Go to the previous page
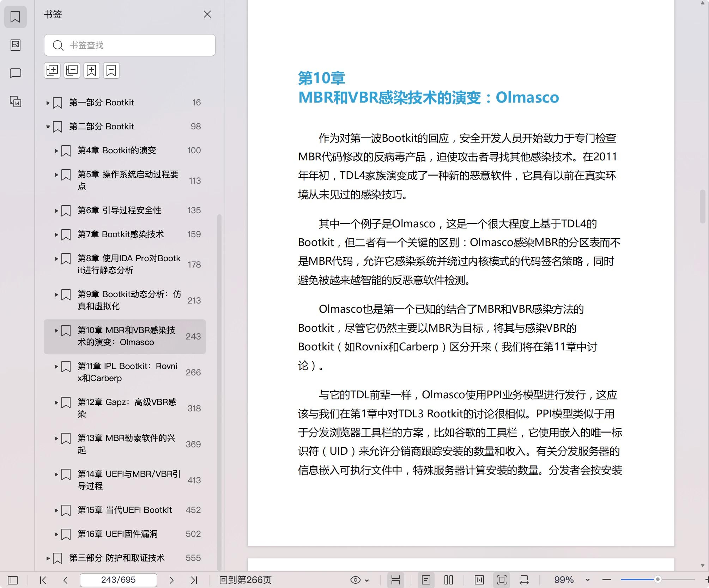Screen dimensions: 709x588 [66, 580]
